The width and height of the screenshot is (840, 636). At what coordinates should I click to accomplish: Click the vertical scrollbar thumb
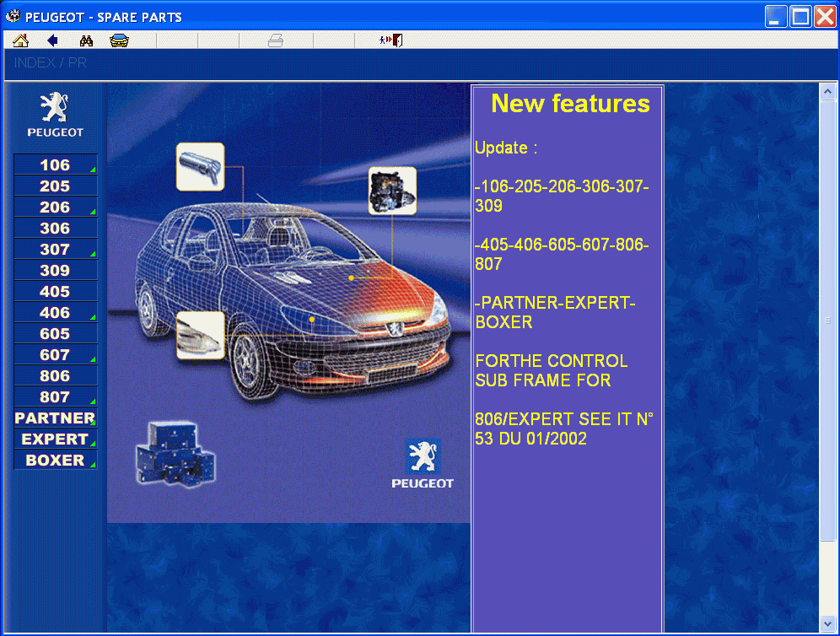click(x=827, y=321)
